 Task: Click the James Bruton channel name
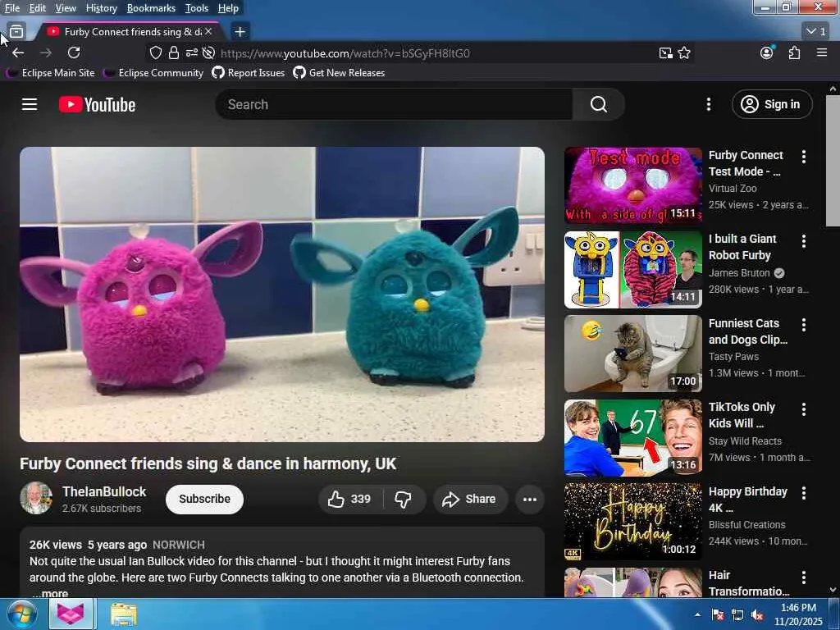point(739,272)
